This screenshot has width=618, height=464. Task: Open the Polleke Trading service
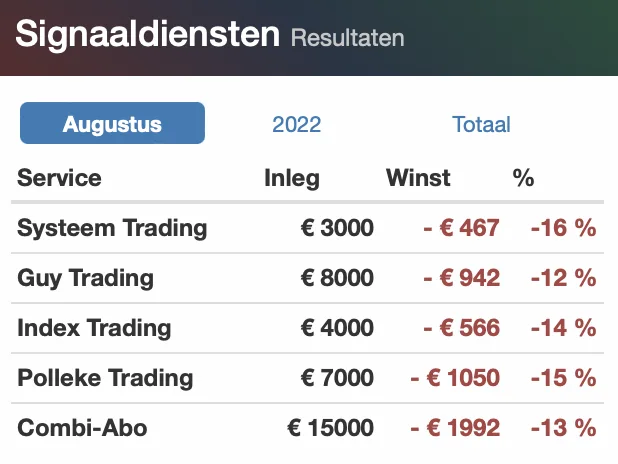click(x=105, y=378)
